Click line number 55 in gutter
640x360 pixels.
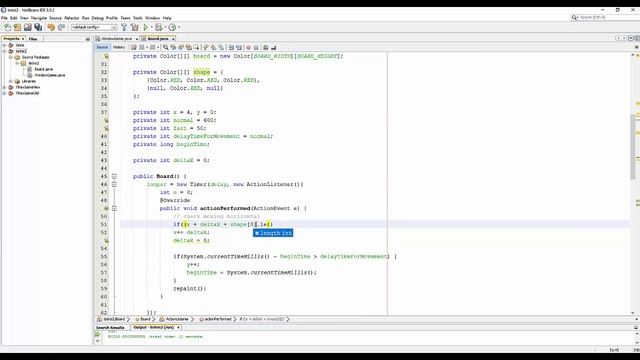(x=103, y=257)
